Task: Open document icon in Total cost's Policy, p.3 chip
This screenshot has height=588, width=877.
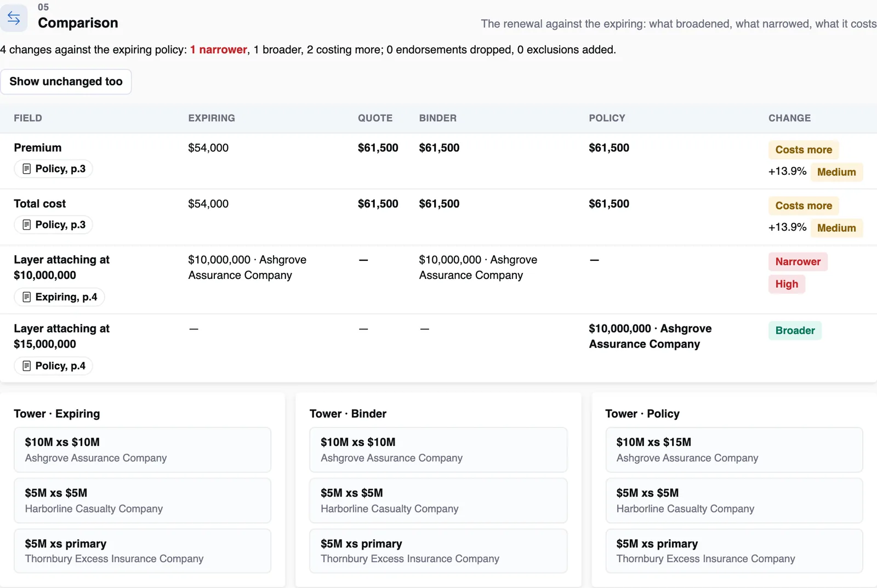Action: [x=26, y=225]
